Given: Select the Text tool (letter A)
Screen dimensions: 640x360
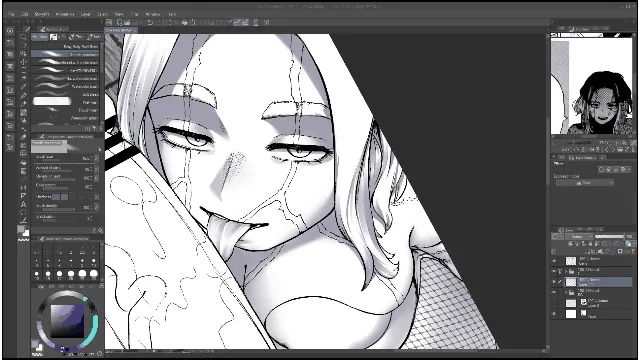Looking at the screenshot, I should coord(23,204).
